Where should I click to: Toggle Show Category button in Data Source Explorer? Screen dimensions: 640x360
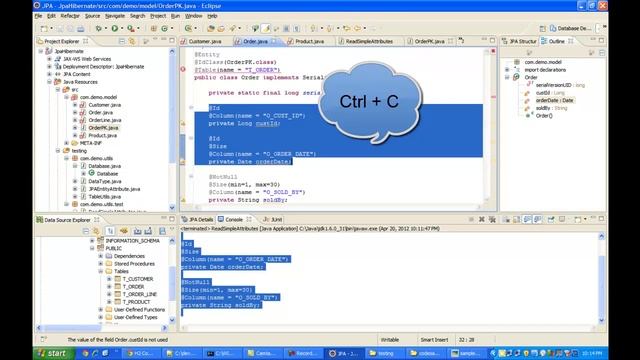[x=110, y=231]
